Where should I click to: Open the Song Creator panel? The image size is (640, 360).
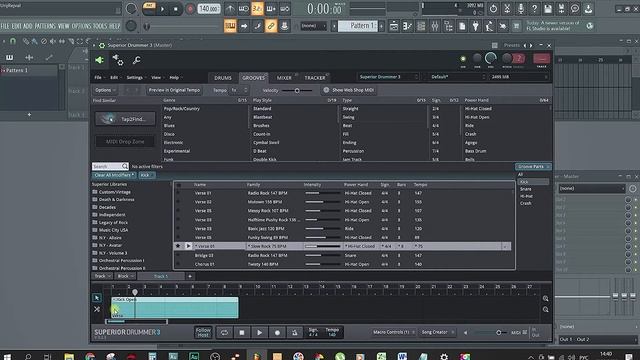(438, 332)
